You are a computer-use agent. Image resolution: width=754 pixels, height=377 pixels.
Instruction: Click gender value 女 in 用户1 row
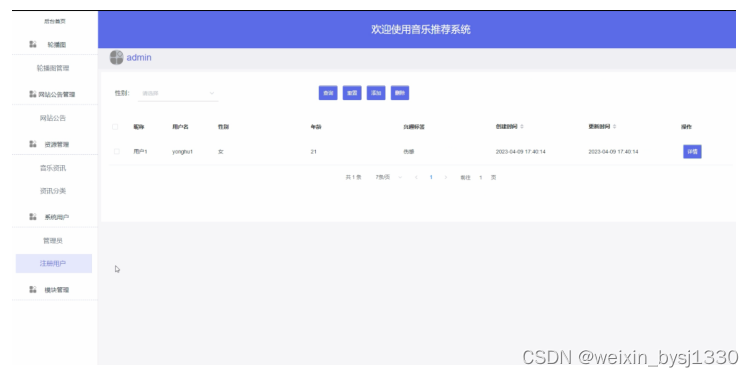[221, 152]
